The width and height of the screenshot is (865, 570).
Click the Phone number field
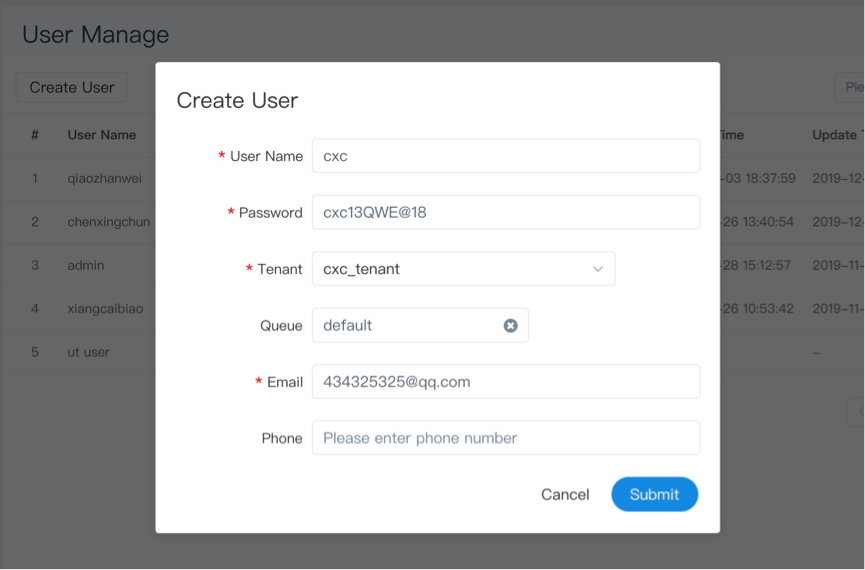(505, 438)
